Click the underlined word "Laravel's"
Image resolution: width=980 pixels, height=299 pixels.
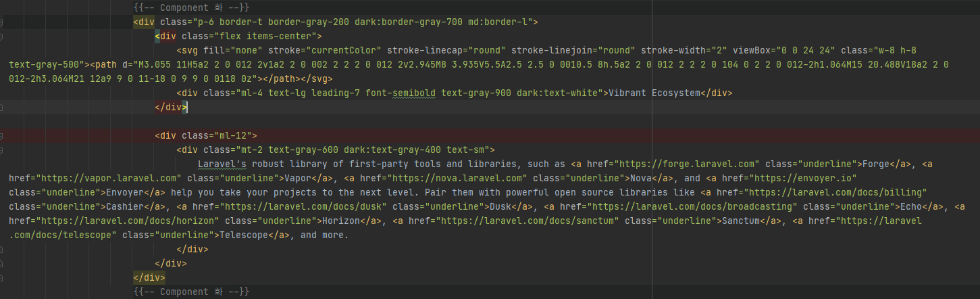coord(223,164)
